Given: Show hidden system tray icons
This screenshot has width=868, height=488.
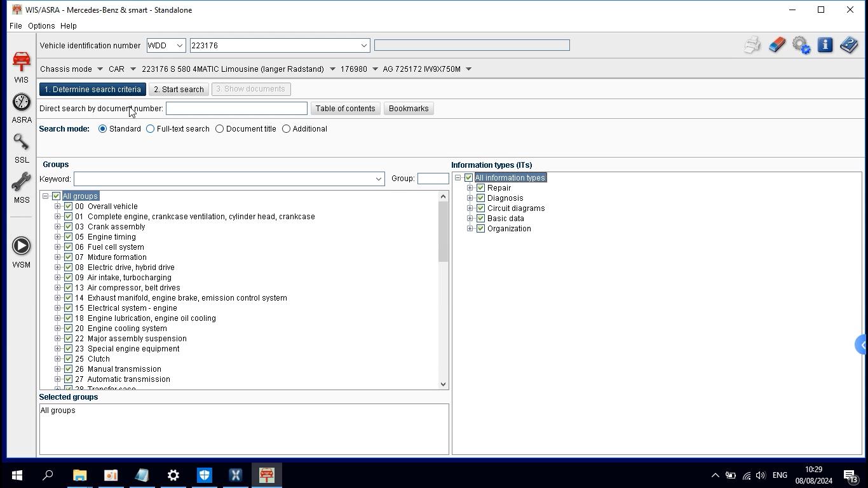Looking at the screenshot, I should click(715, 475).
